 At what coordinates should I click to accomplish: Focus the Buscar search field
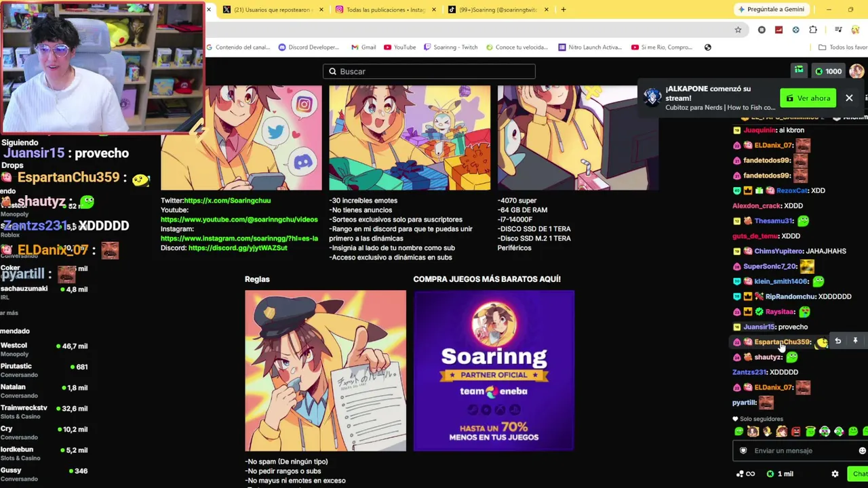[x=429, y=71]
